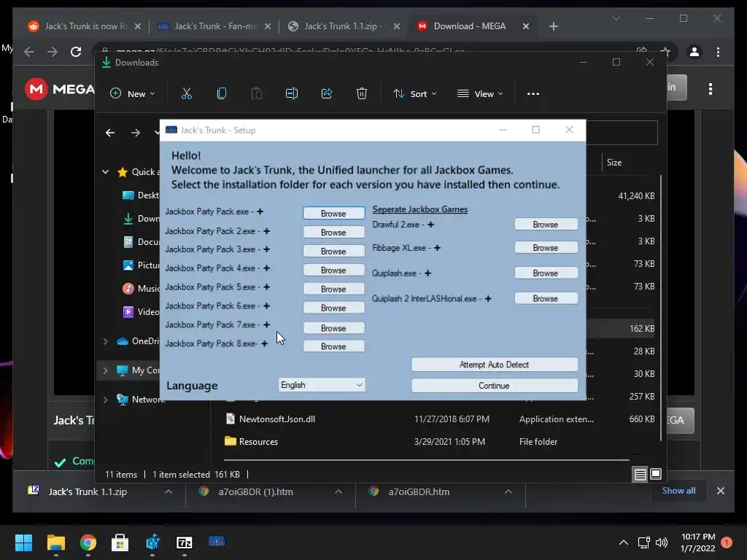Click Paste icon in Downloads toolbar
The image size is (747, 560).
point(256,93)
